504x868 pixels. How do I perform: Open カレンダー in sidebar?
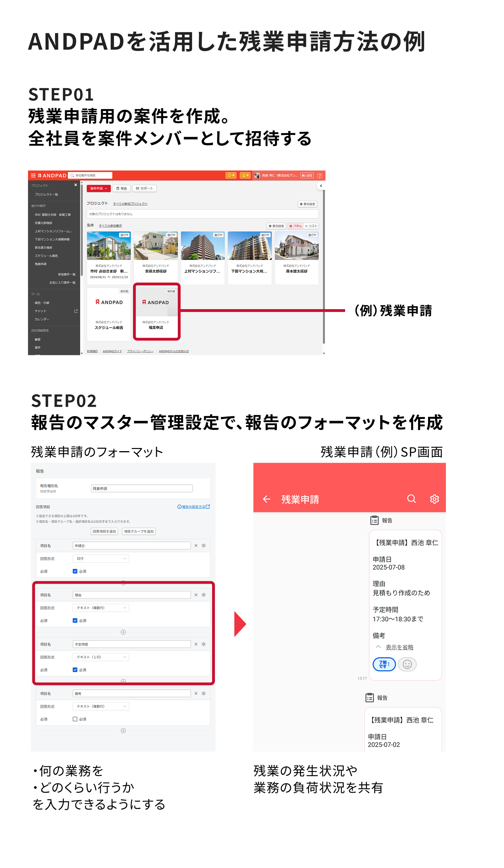42,319
